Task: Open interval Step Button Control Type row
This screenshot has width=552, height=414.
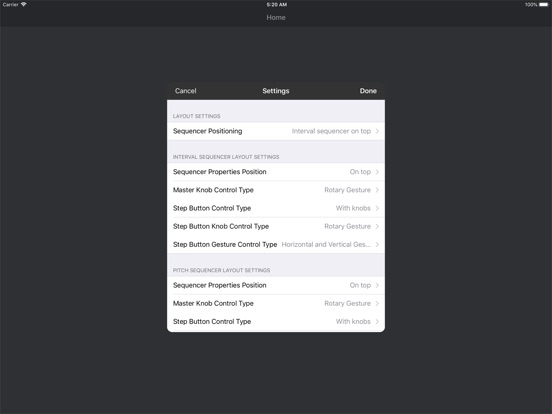Action: coord(276,208)
